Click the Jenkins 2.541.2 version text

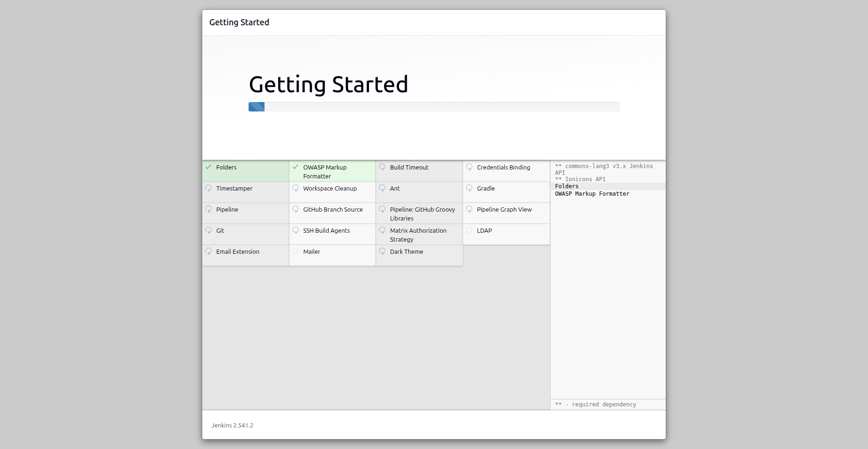point(232,426)
